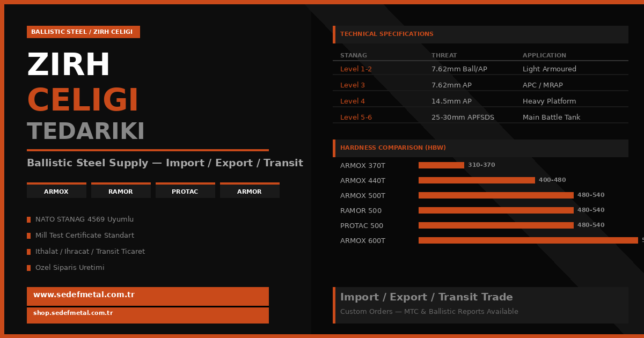Select the Level 3 row label

(353, 85)
